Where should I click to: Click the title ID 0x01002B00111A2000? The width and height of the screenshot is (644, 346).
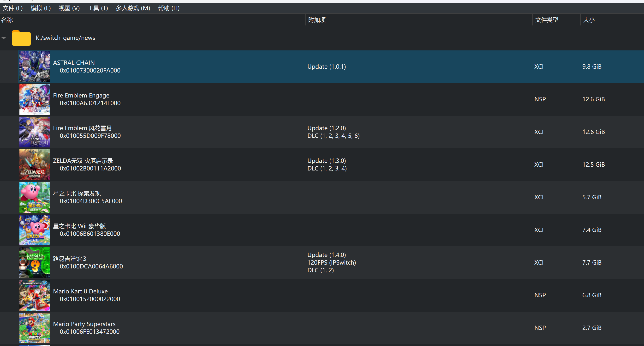point(90,168)
